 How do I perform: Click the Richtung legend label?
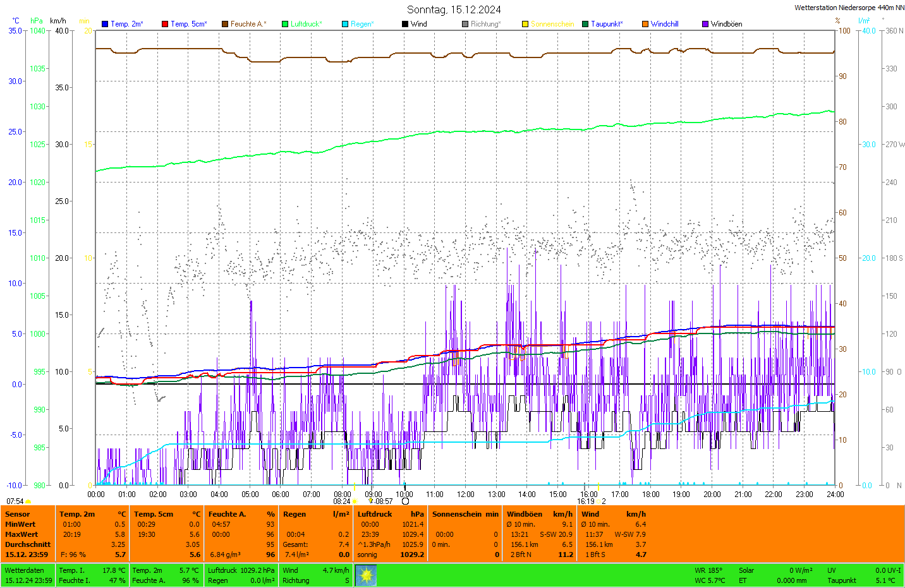coord(485,24)
